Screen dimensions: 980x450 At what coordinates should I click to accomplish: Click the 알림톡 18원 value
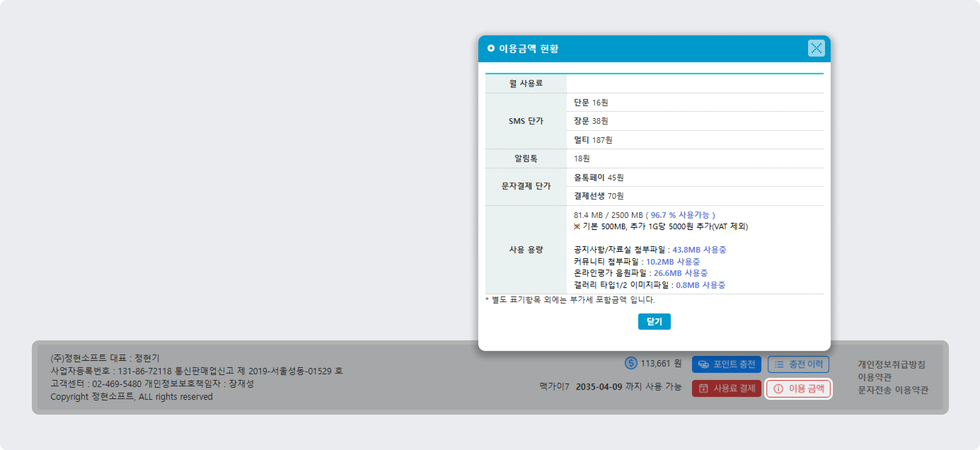pos(581,158)
